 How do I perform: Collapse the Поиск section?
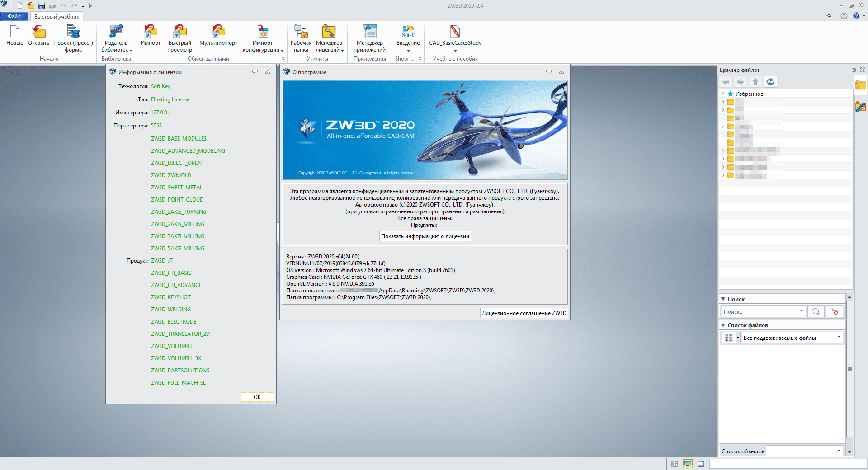click(723, 299)
